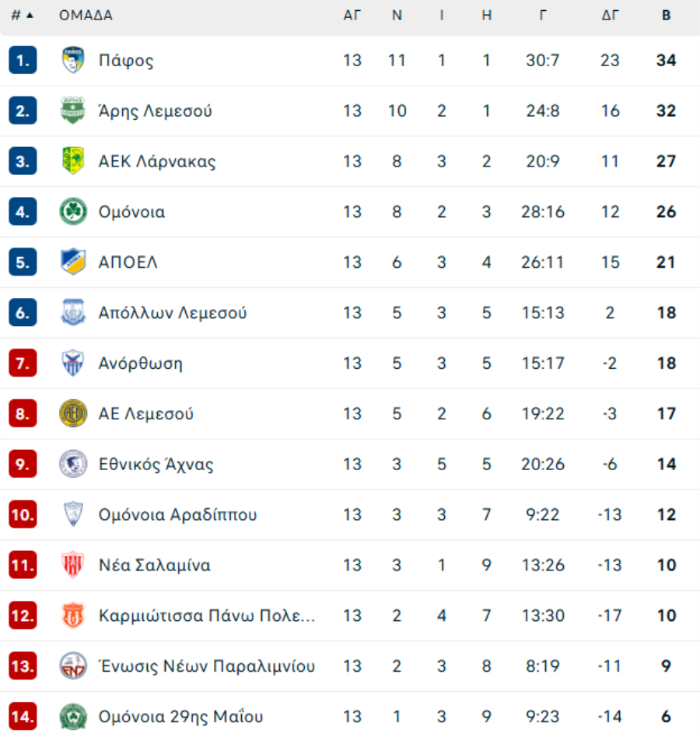Open the Απόλλων Λεμεσού team link
Image resolution: width=700 pixels, height=737 pixels.
tap(173, 313)
